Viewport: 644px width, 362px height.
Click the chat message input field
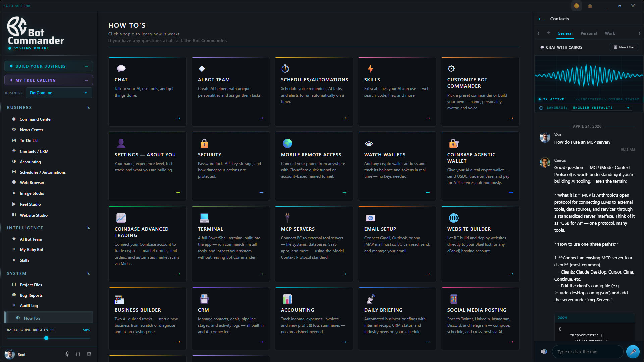coord(588,352)
